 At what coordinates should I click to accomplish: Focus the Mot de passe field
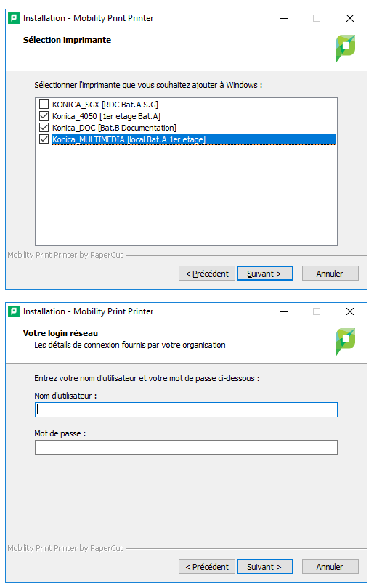pyautogui.click(x=186, y=447)
